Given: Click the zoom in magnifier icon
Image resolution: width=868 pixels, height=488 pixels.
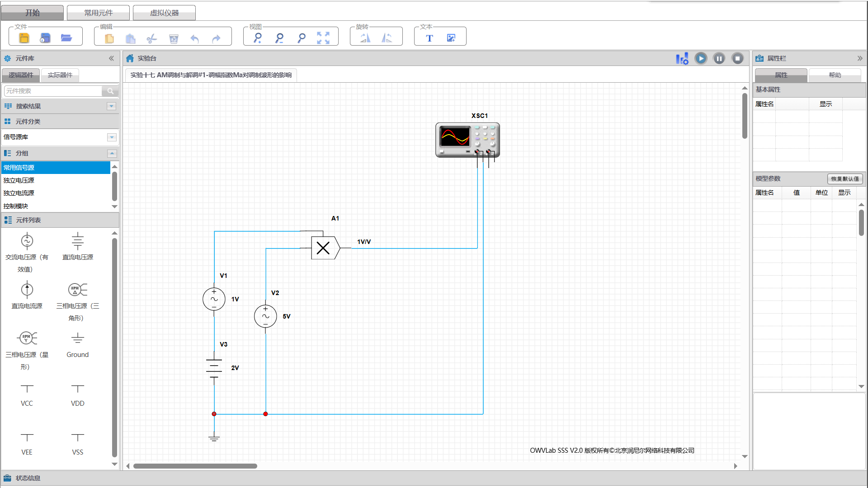Looking at the screenshot, I should [258, 38].
